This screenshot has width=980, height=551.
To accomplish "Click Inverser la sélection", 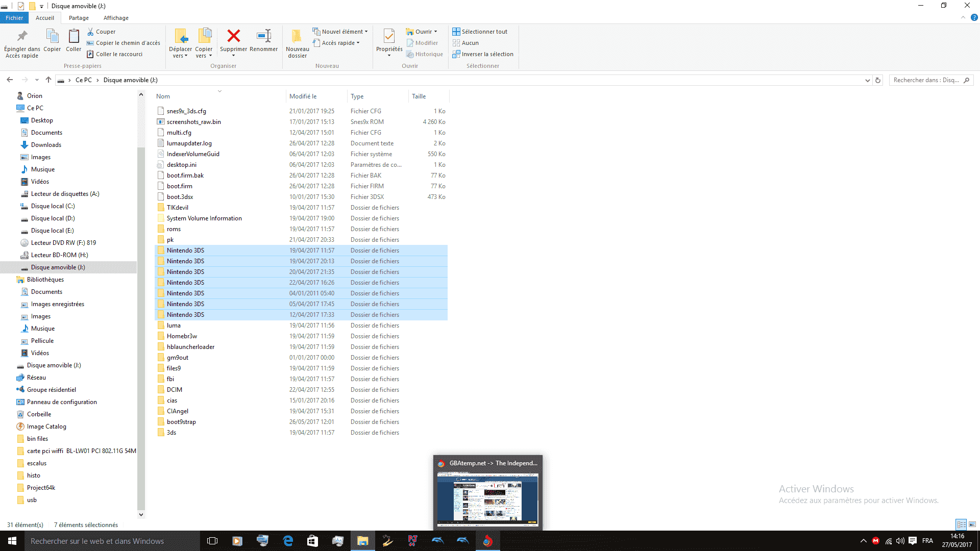I will pyautogui.click(x=483, y=54).
